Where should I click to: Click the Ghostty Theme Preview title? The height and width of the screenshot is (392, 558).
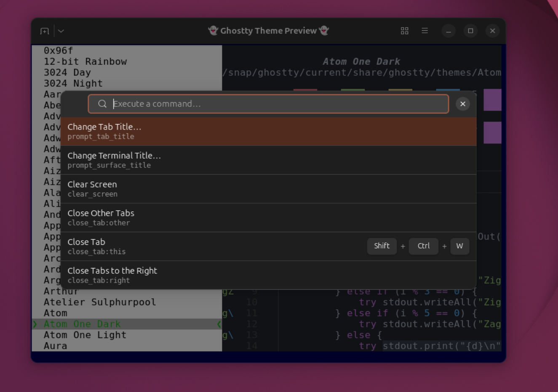pos(268,31)
